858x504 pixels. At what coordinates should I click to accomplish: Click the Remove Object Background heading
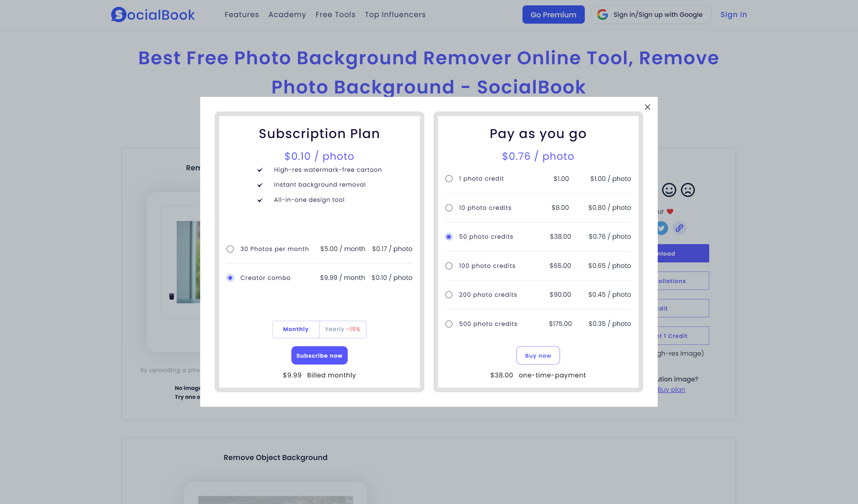(x=275, y=458)
